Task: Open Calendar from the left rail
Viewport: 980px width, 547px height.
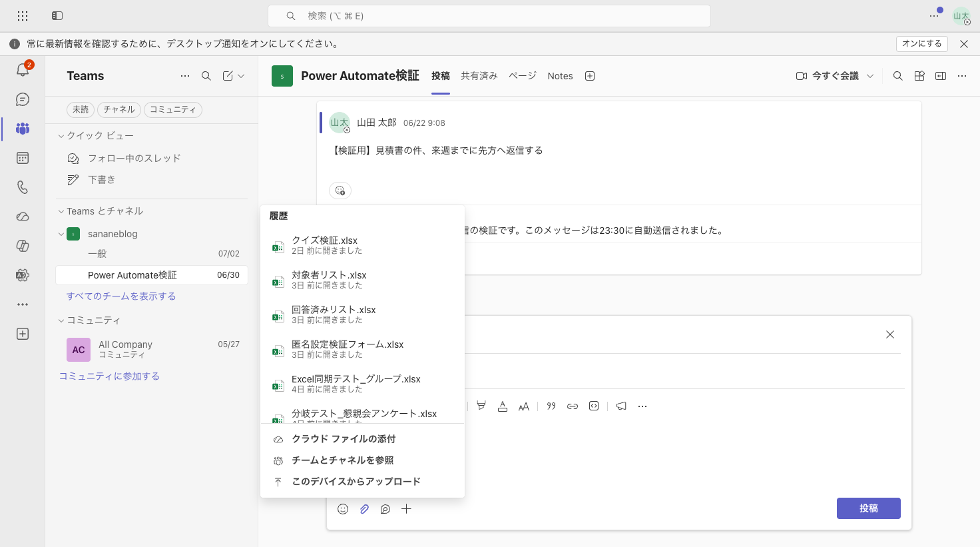Action: (x=23, y=158)
